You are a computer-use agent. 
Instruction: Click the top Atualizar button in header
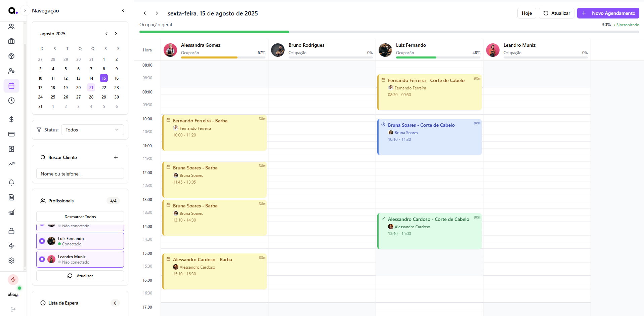pos(557,13)
